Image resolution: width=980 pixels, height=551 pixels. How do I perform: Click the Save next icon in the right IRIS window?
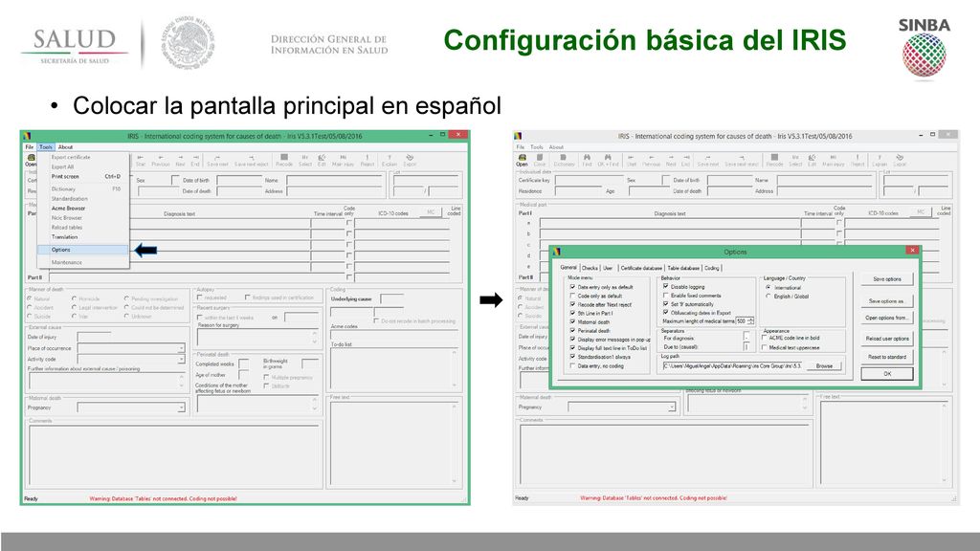coord(708,160)
